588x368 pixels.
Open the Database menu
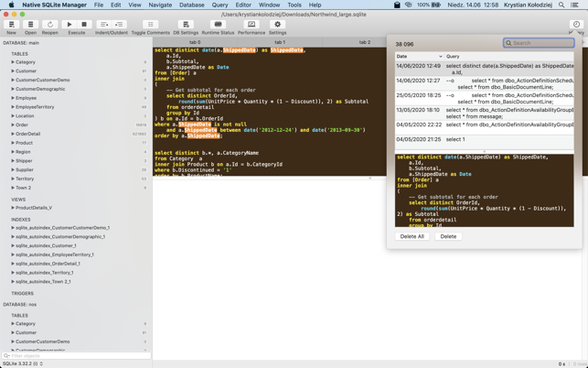pos(191,5)
